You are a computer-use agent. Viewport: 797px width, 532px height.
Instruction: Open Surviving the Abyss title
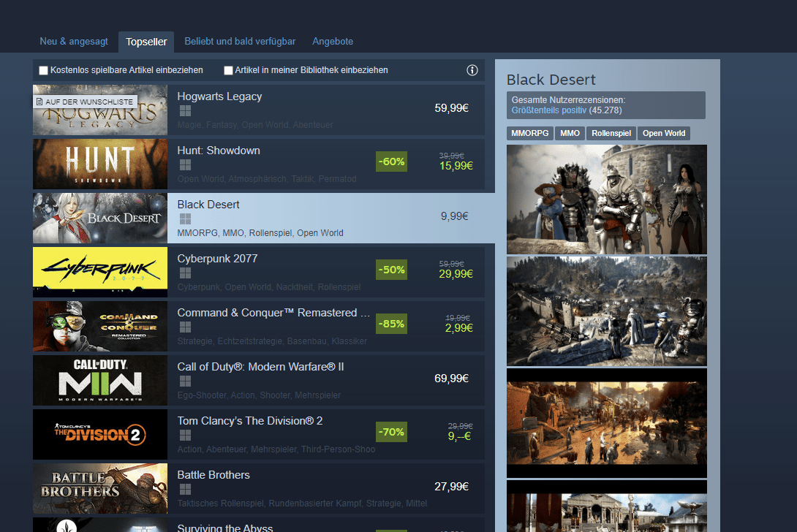tap(225, 528)
